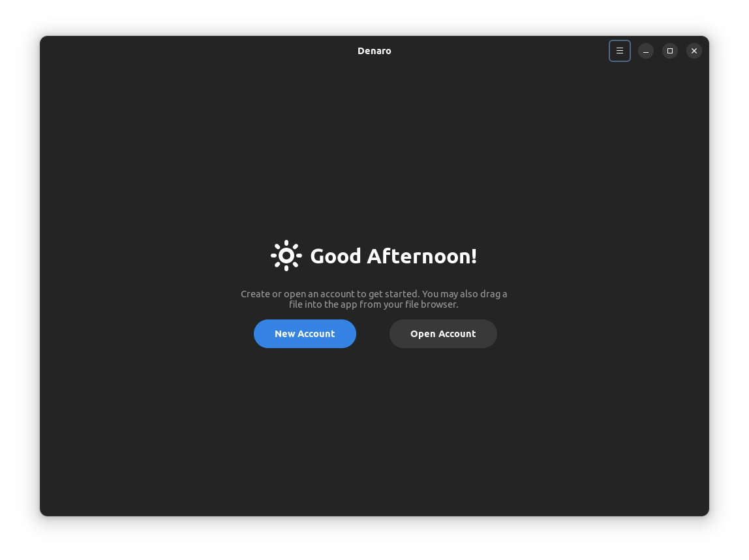The width and height of the screenshot is (749, 560).
Task: Start creating a new account file
Action: 305,334
